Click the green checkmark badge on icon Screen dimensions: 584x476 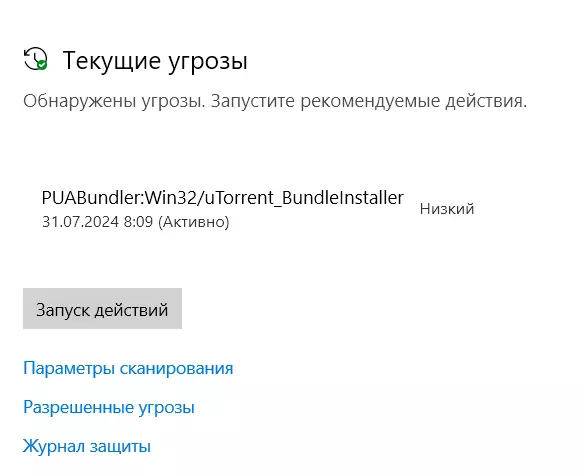click(x=42, y=65)
